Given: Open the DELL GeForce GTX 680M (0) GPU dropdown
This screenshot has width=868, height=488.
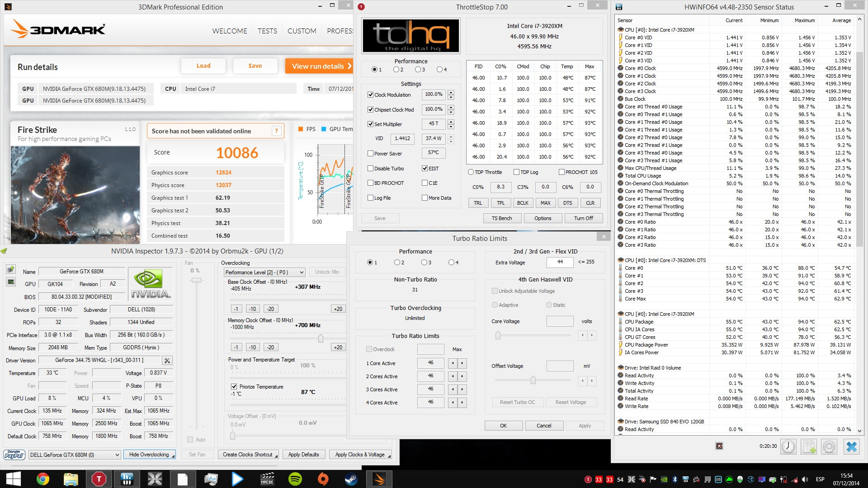Looking at the screenshot, I should [75, 455].
